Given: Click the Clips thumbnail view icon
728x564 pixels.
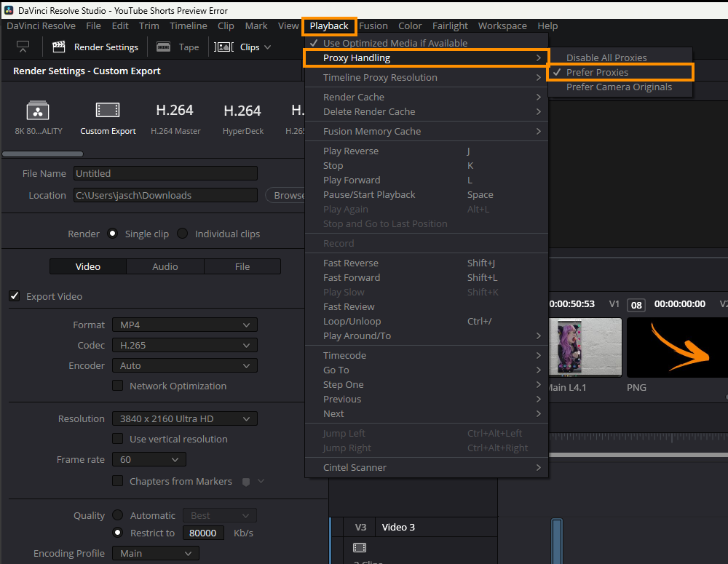Looking at the screenshot, I should point(223,47).
